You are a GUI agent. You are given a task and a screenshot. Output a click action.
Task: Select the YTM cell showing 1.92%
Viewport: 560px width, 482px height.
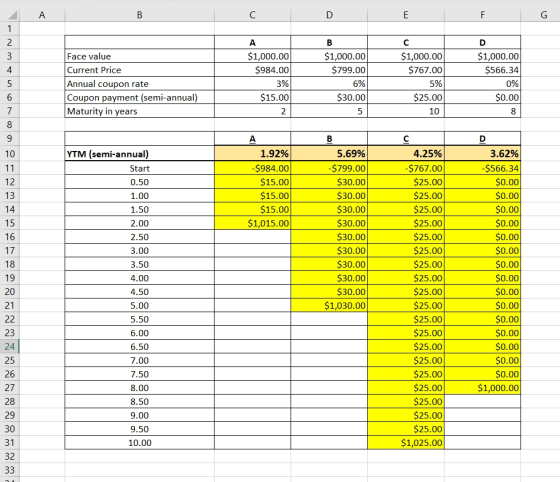tap(252, 154)
